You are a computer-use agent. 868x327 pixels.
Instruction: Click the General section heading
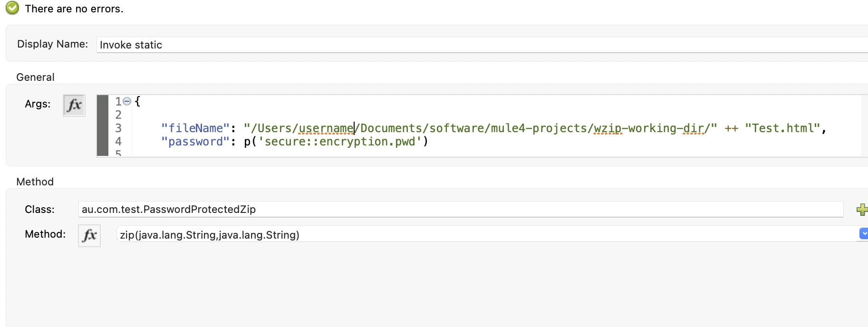point(35,77)
